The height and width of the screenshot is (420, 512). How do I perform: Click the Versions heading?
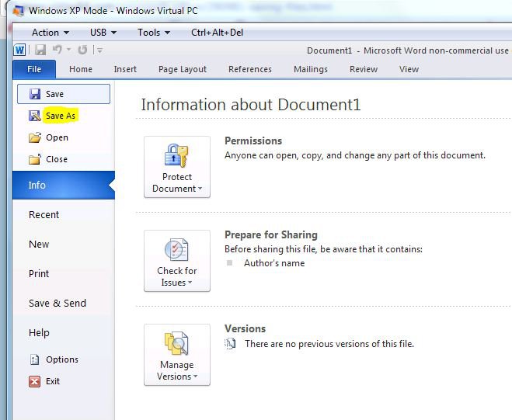[246, 328]
